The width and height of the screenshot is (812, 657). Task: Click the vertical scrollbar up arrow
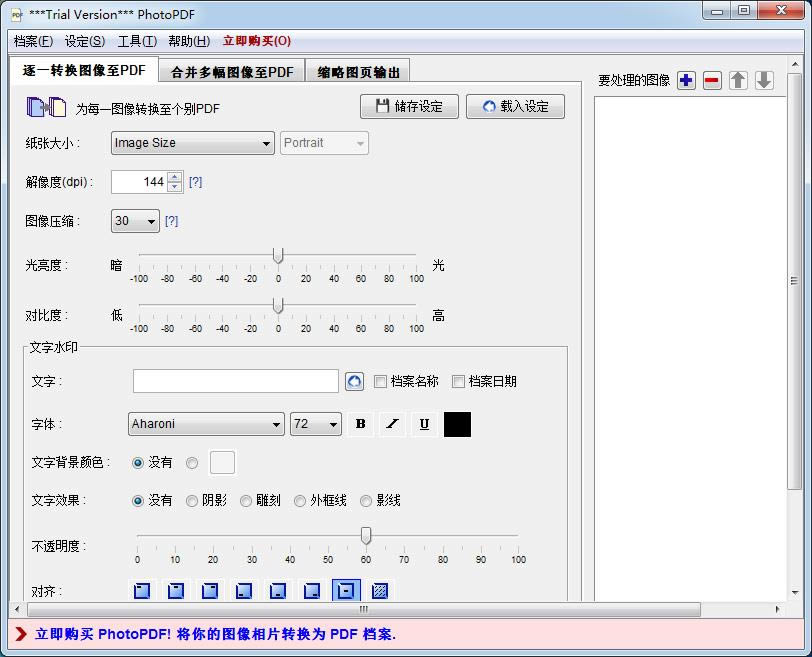[x=795, y=64]
